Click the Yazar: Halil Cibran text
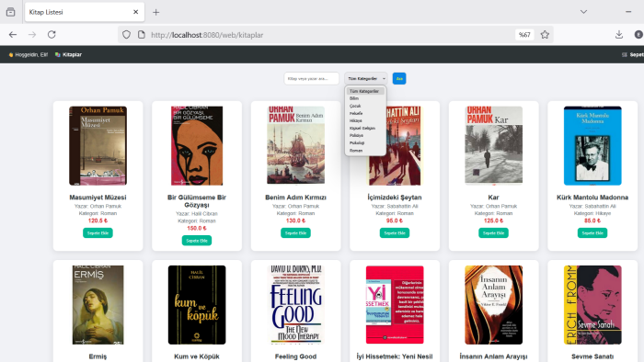 tap(197, 213)
